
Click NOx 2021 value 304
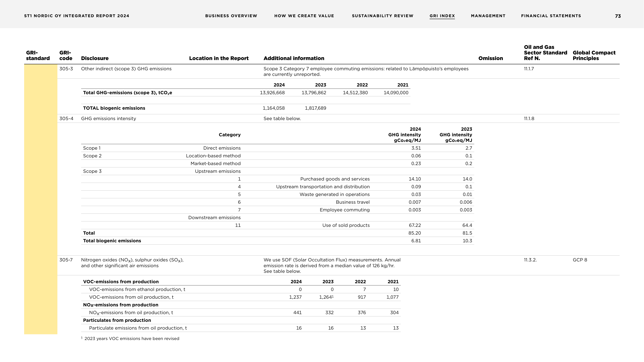[394, 313]
